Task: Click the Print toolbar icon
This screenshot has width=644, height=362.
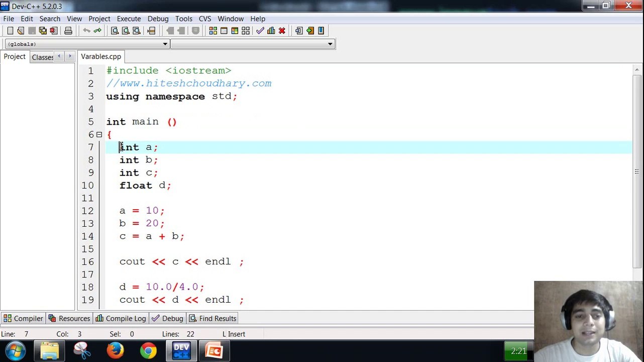Action: point(68,31)
